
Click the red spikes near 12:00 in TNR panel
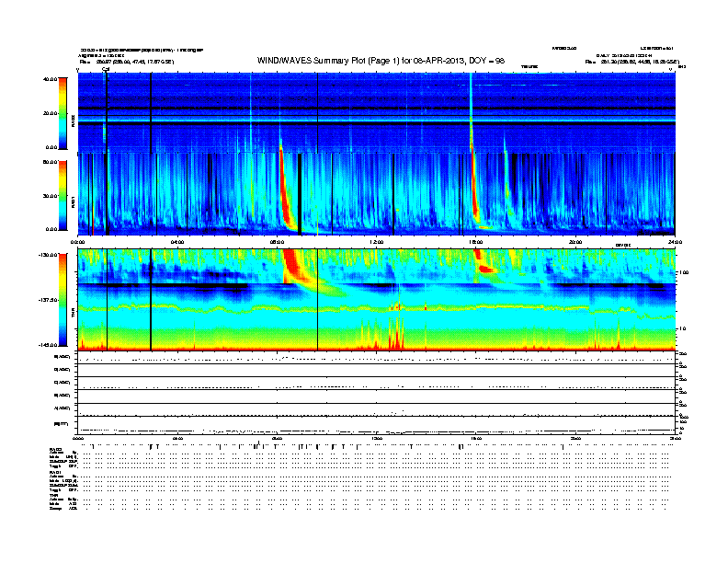pos(396,333)
